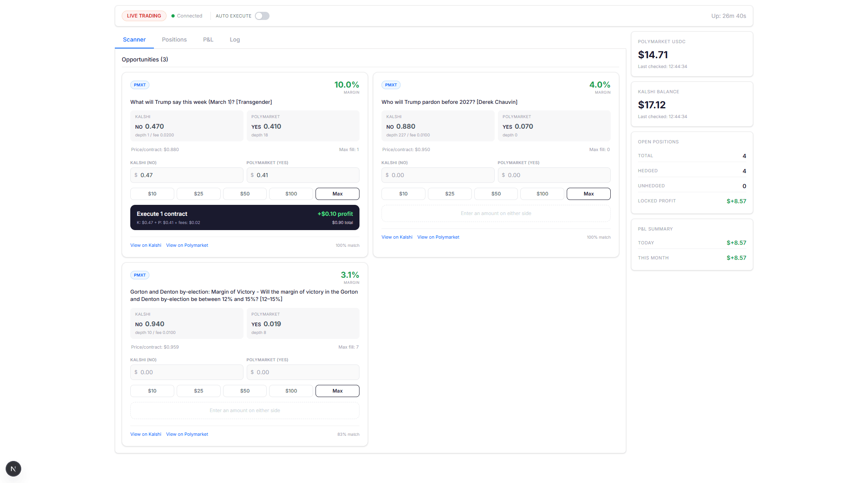Click PMXT badge on Derek Chauvin card
The image size is (868, 483).
(x=391, y=85)
